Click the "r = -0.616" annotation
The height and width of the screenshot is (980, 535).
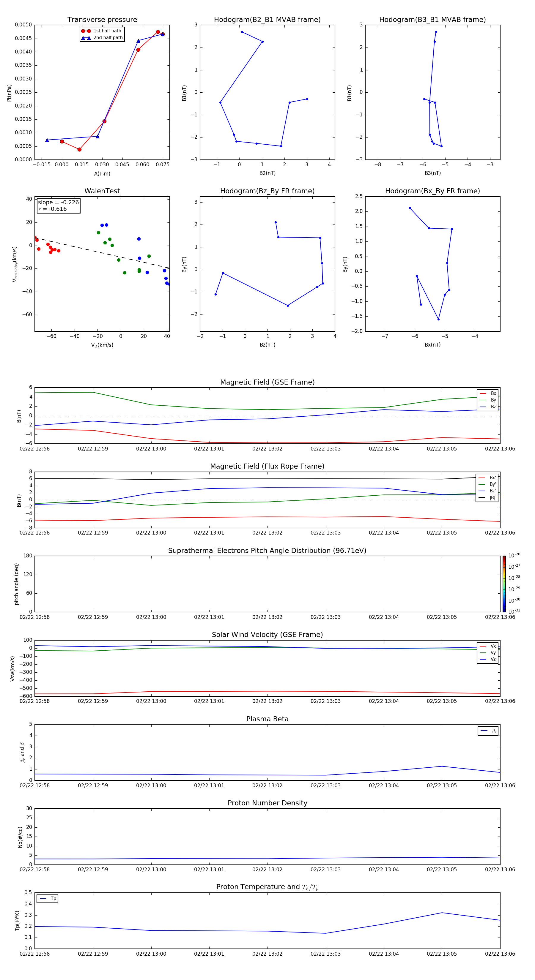click(x=53, y=209)
